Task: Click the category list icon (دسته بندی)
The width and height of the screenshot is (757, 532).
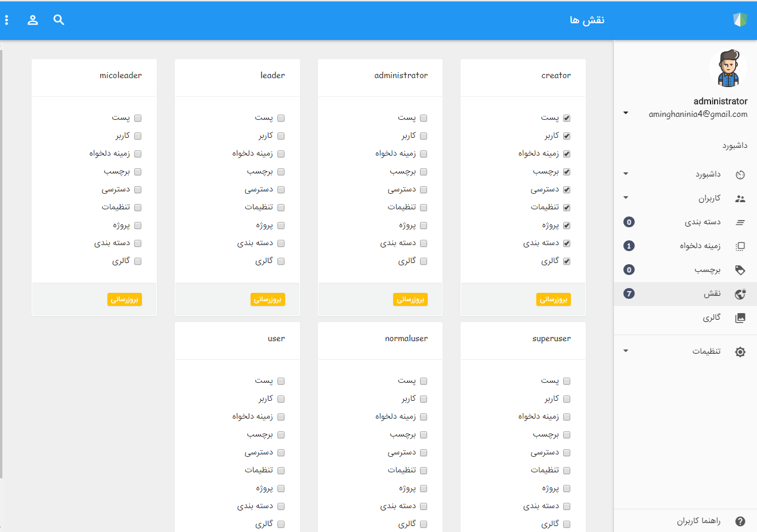Action: tap(740, 222)
